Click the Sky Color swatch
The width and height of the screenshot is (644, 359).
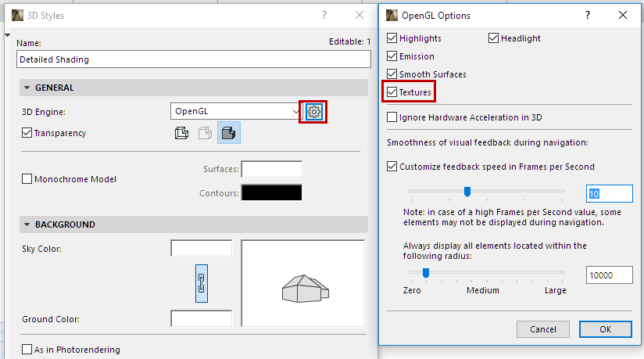click(x=202, y=249)
